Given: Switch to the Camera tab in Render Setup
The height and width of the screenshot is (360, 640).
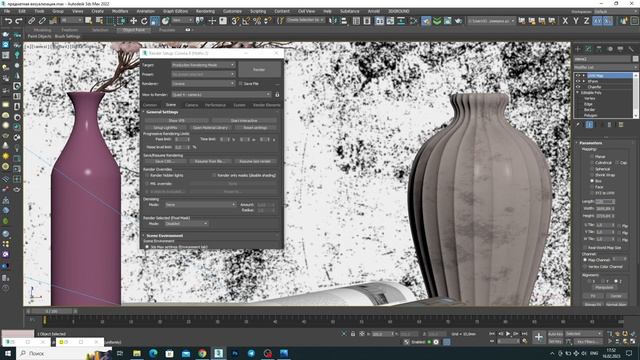Looking at the screenshot, I should [x=191, y=105].
